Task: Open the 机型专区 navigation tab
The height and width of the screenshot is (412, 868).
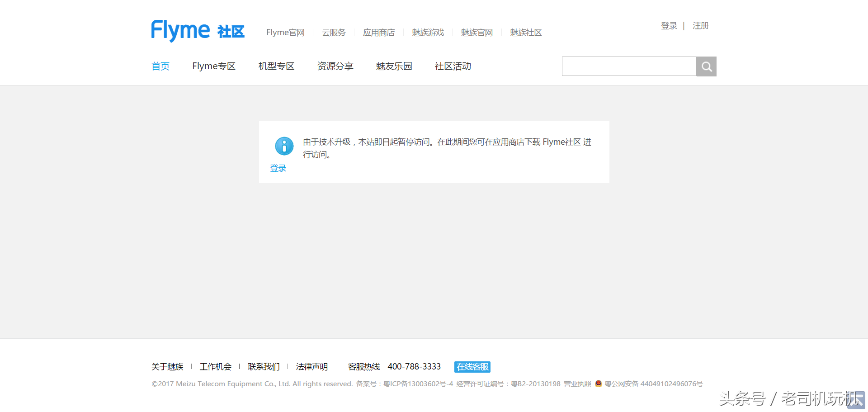Action: (x=276, y=66)
